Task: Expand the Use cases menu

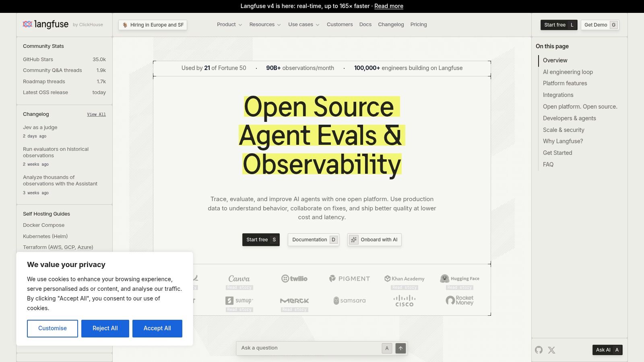Action: click(304, 25)
